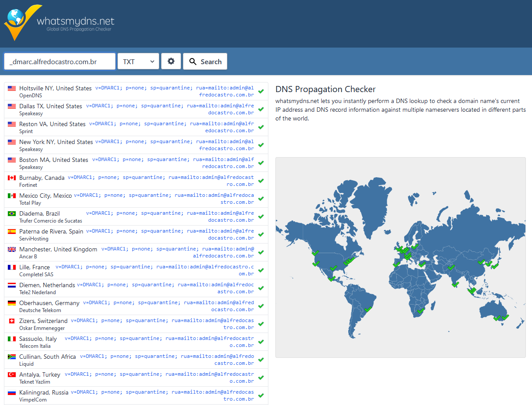Click the green check on Kaliningrad, Russia row
532x405 pixels.
tap(261, 395)
